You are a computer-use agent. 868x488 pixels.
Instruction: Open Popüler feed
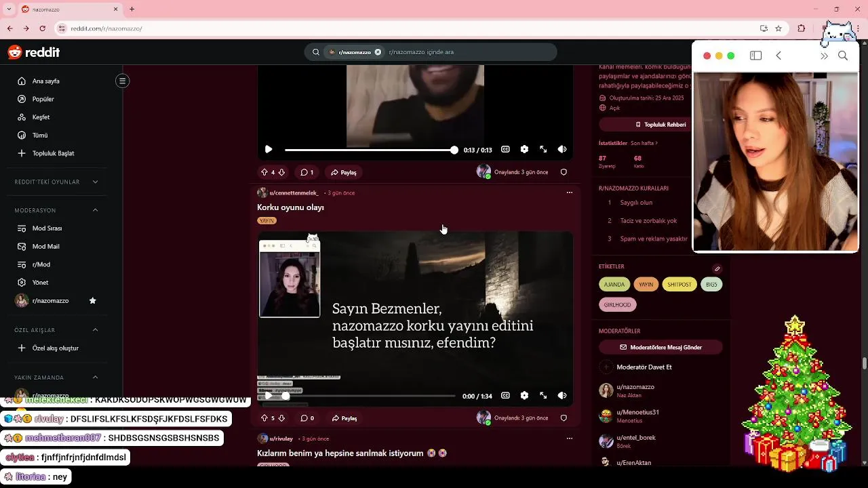pyautogui.click(x=43, y=99)
